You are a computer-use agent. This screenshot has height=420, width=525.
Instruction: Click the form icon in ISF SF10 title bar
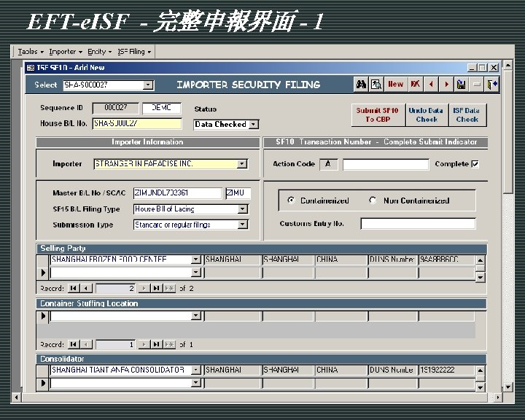[x=31, y=68]
